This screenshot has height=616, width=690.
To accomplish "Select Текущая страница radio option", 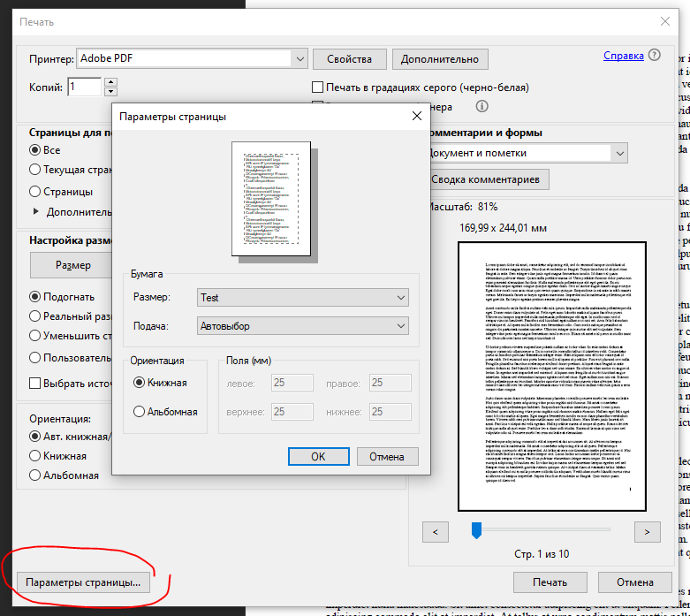I will pyautogui.click(x=34, y=170).
